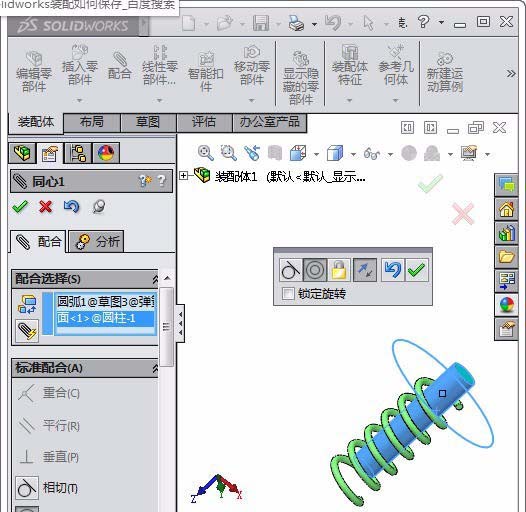The width and height of the screenshot is (526, 512).
Task: Click lock mate icon in popup toolbar
Action: (x=339, y=270)
